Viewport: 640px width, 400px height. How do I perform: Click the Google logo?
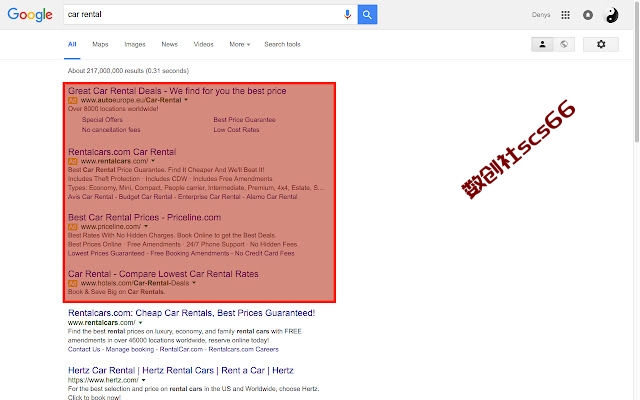pos(30,15)
